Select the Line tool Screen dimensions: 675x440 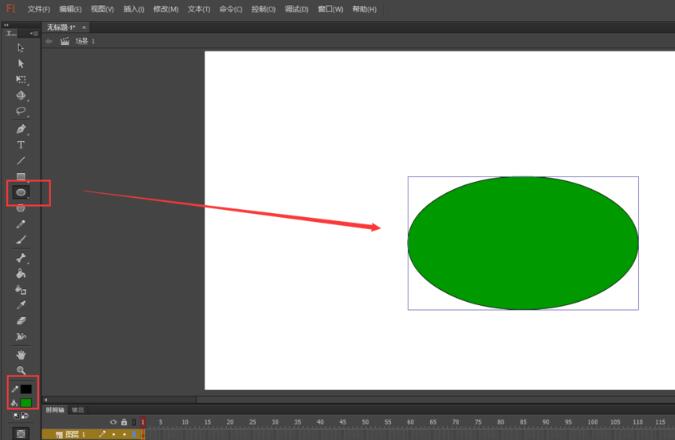click(21, 160)
